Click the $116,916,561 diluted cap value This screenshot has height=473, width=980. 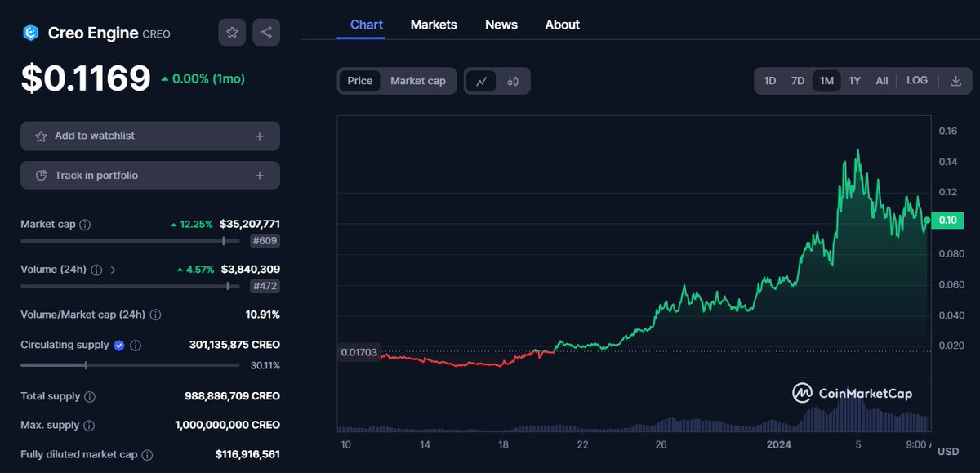[247, 454]
